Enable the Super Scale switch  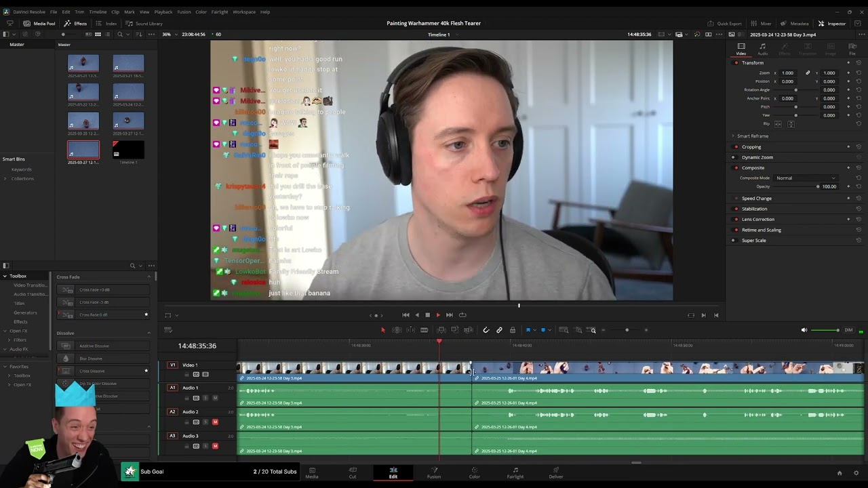click(734, 241)
